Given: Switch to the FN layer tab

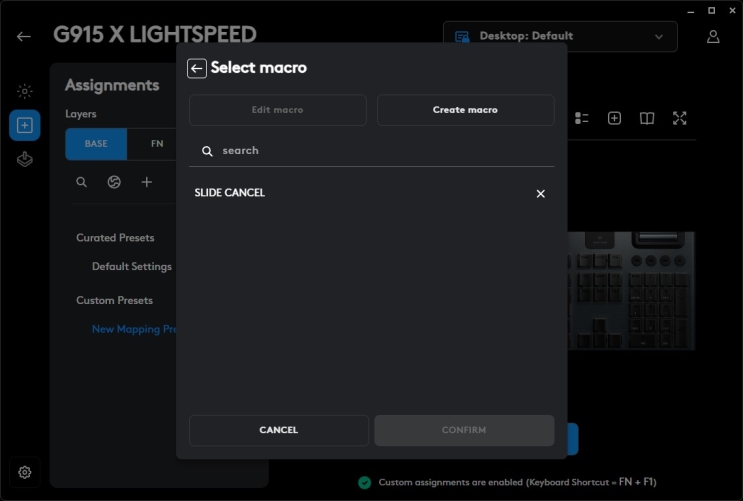Looking at the screenshot, I should 157,144.
